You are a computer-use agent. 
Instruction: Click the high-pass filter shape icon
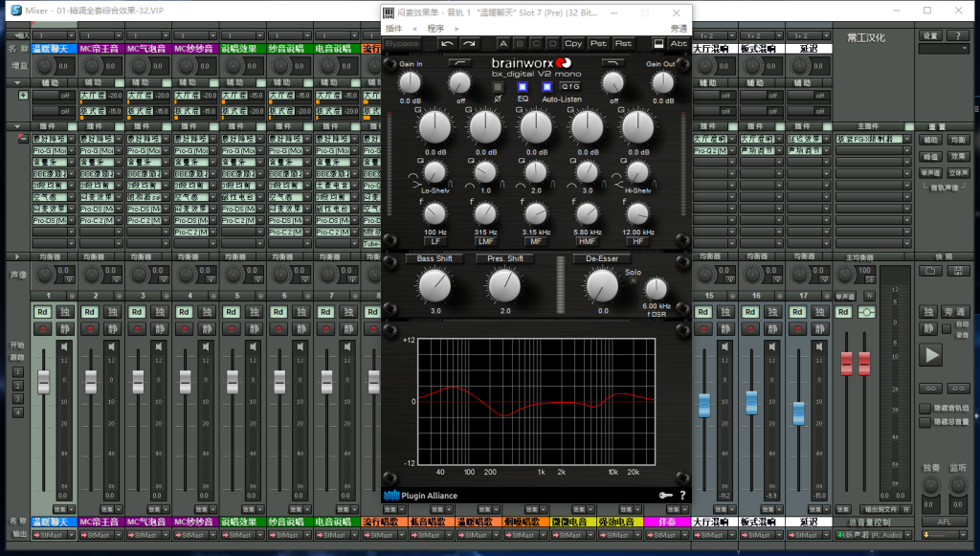[460, 63]
